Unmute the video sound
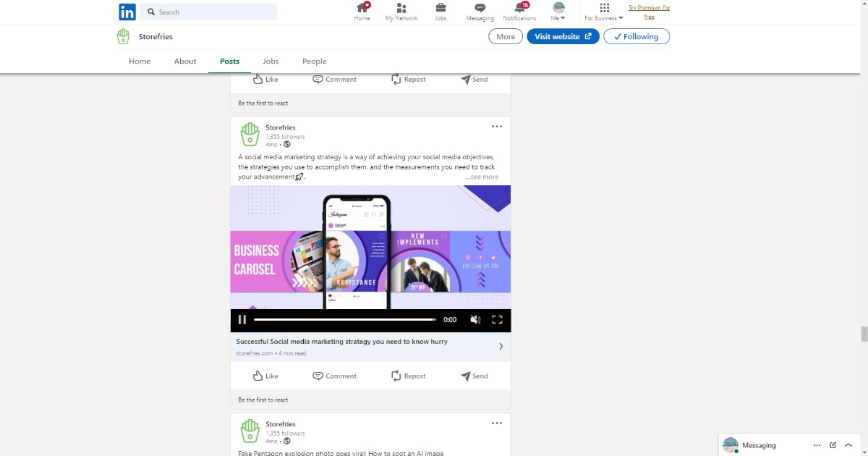The width and height of the screenshot is (868, 456). pos(475,319)
